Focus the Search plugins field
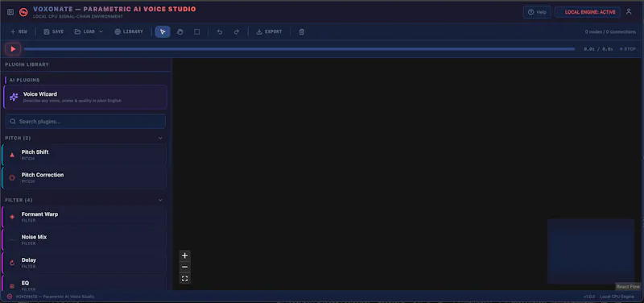The height and width of the screenshot is (303, 644). coord(85,122)
